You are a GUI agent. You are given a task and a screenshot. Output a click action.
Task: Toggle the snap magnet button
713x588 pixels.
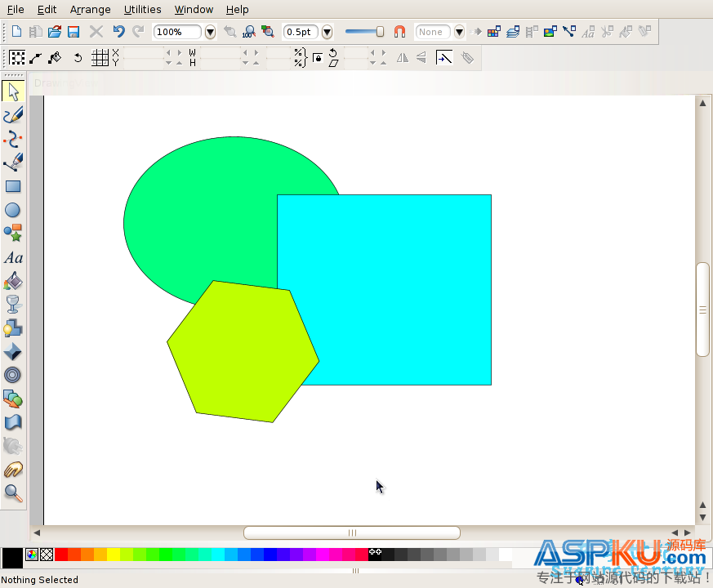399,31
